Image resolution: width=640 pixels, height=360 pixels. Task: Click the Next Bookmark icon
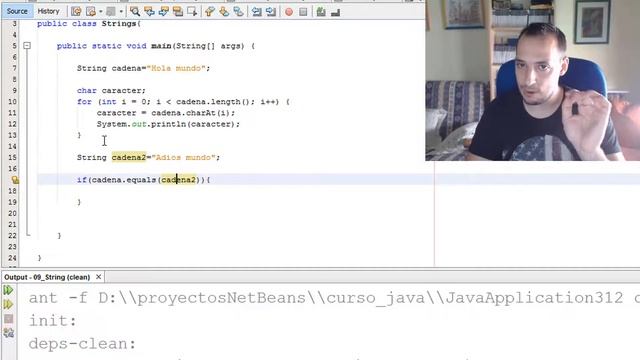coord(224,12)
